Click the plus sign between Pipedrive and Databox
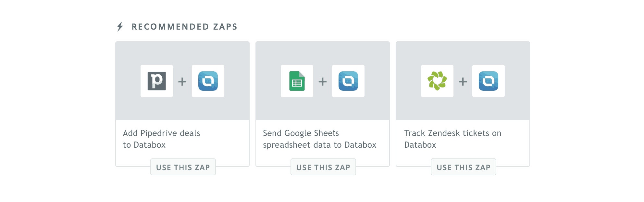The height and width of the screenshot is (202, 644). pos(182,81)
